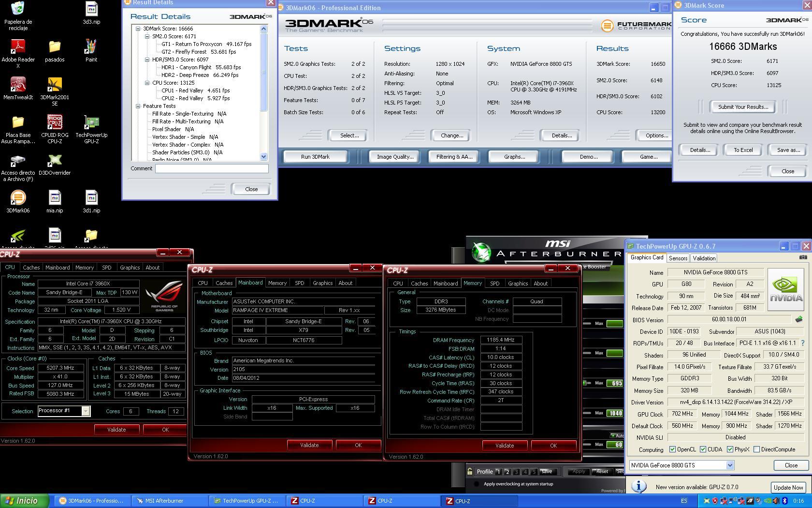This screenshot has width=812, height=508.
Task: Open the SPD tab in the Mainboard CPU-Z window
Action: click(x=300, y=283)
